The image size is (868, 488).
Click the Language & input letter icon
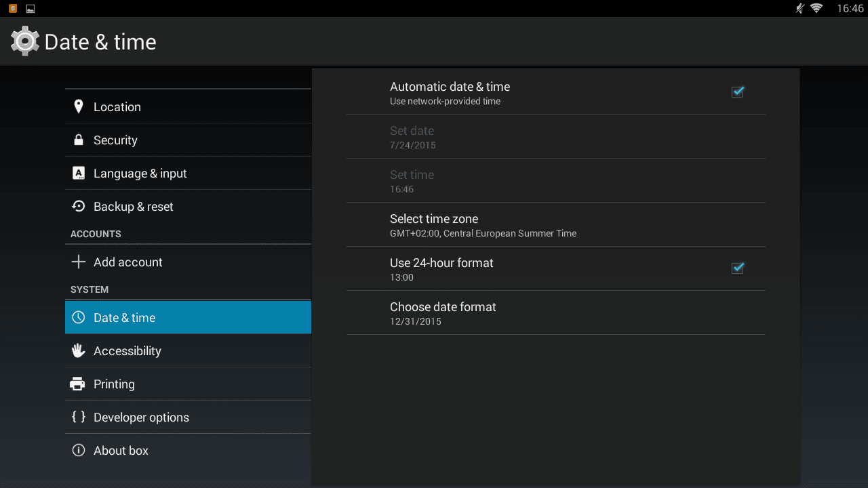pos(79,173)
